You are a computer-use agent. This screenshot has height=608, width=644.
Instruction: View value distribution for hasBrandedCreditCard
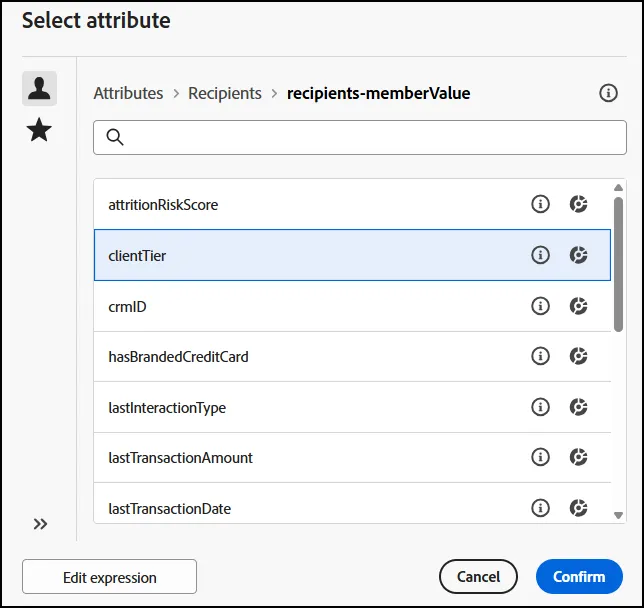coord(578,356)
